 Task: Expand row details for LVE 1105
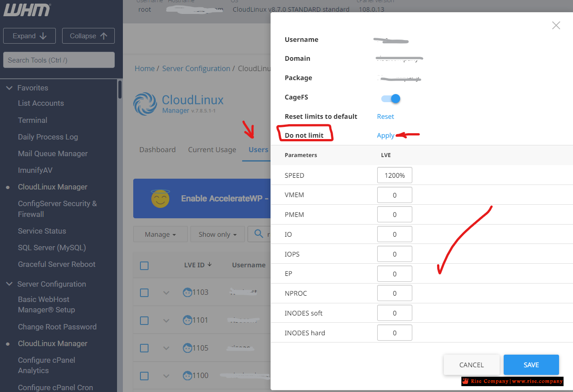(x=166, y=348)
